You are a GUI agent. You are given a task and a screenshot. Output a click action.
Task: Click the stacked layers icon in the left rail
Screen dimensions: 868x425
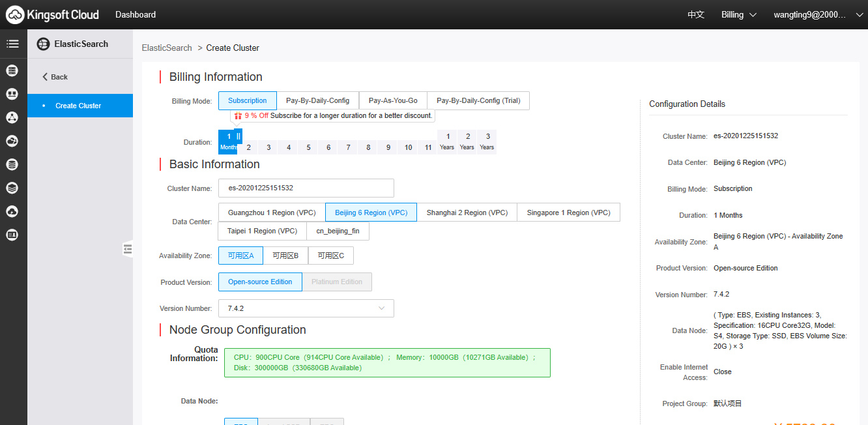tap(12, 188)
